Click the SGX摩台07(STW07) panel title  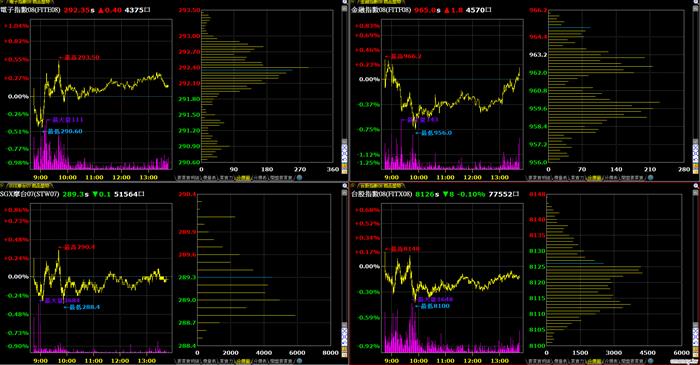(29, 194)
